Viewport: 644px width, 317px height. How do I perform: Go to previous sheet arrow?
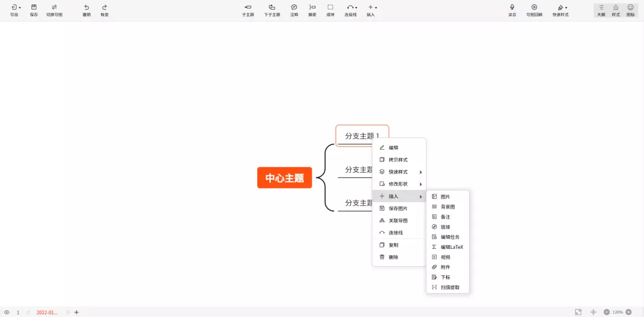28,312
